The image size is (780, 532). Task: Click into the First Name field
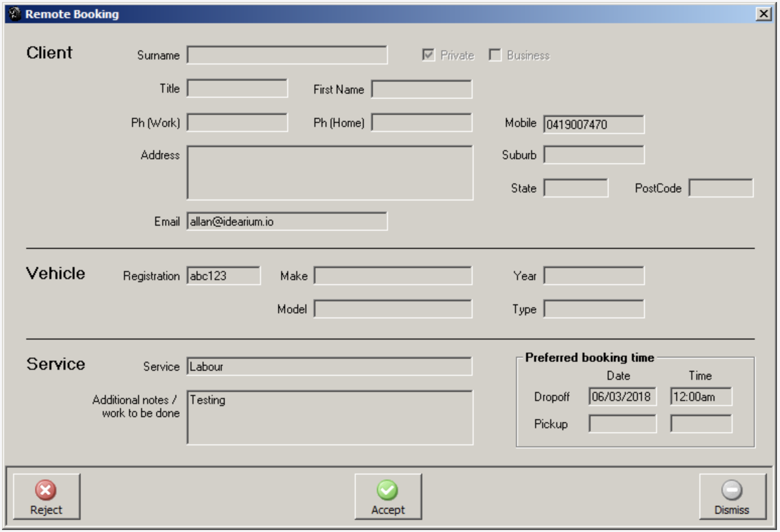[x=421, y=89]
